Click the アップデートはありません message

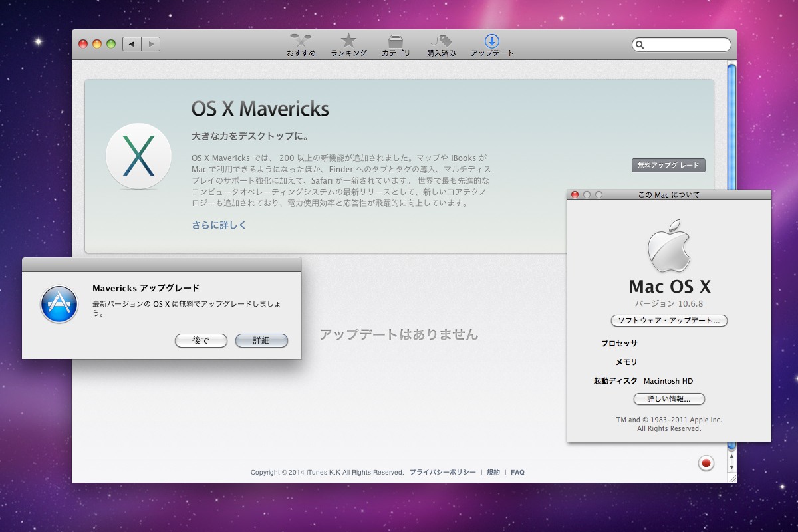(399, 334)
